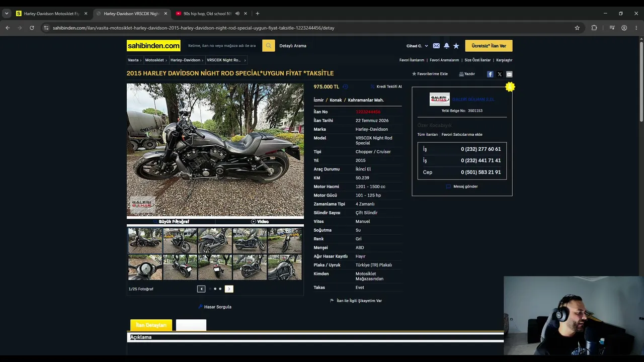644x362 pixels.
Task: Expand the Harley-Davidson breadcrumb
Action: coord(186,60)
